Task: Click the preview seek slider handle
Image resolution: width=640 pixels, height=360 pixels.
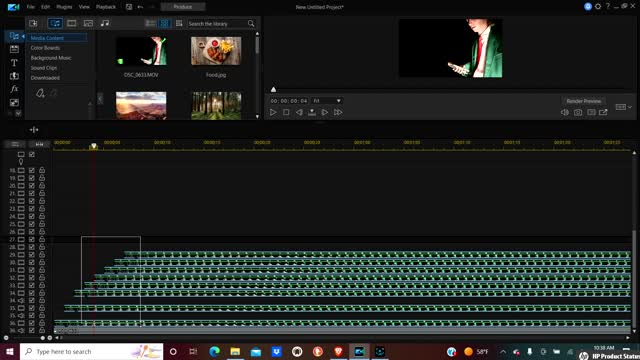Action: (273, 89)
